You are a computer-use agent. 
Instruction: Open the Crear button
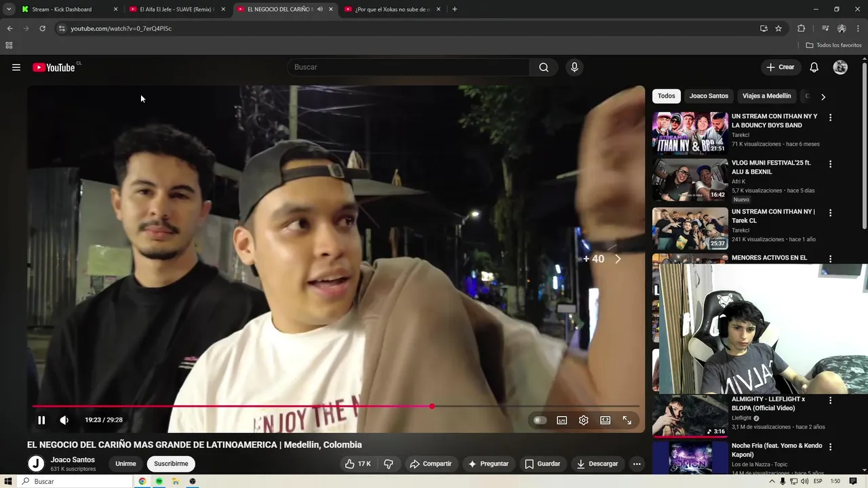coord(780,67)
